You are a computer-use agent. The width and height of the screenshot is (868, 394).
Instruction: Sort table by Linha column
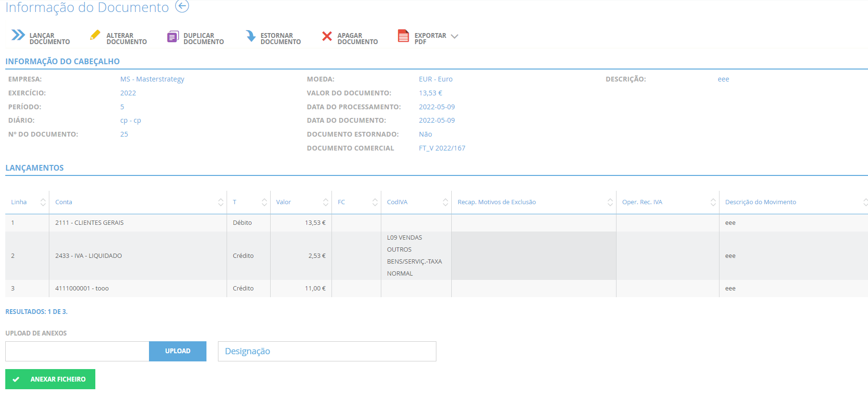pyautogui.click(x=43, y=202)
